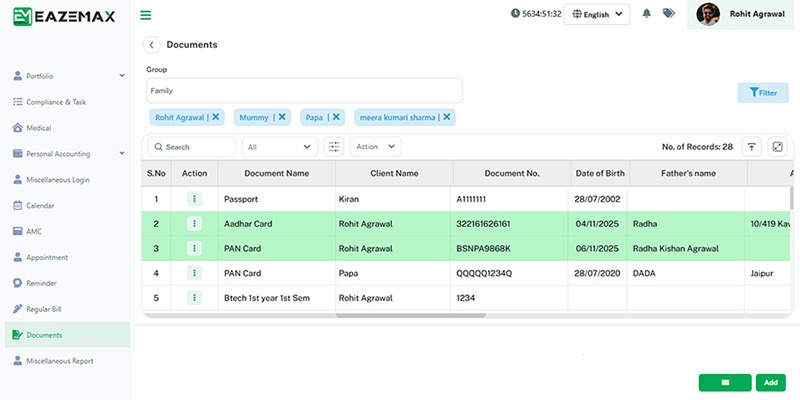This screenshot has width=800, height=400.
Task: Click the Filter button
Action: pos(762,93)
